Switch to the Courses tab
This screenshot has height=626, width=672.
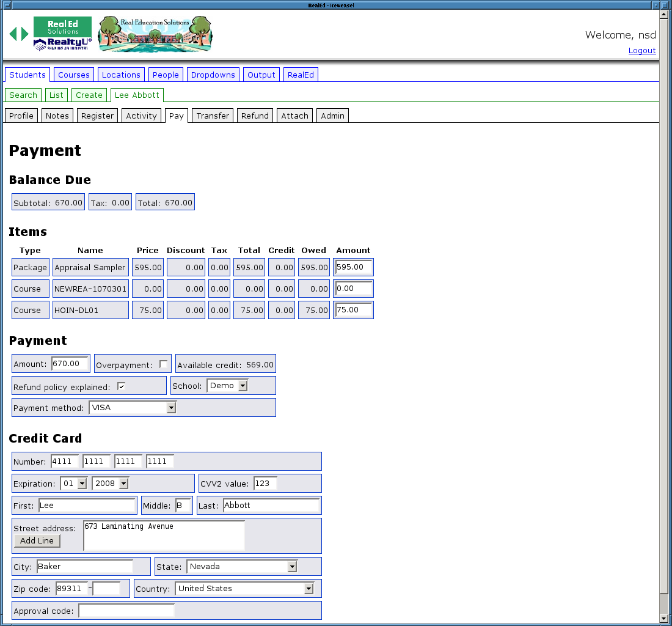[x=74, y=75]
